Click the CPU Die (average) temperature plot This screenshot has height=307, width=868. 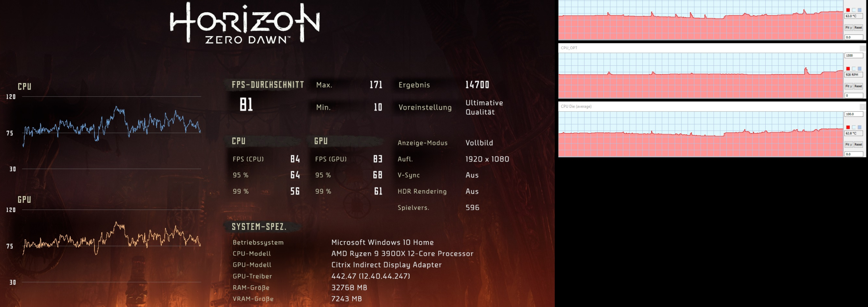pyautogui.click(x=701, y=134)
